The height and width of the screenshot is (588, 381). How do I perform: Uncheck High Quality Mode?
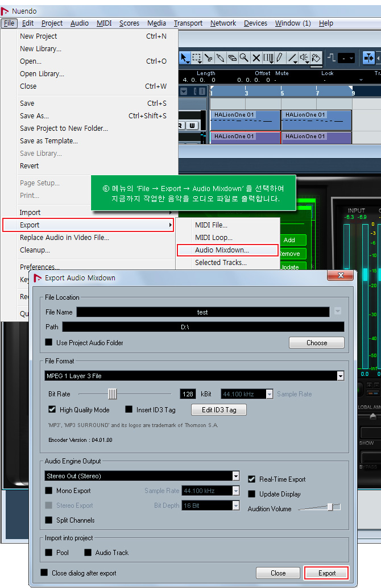[x=52, y=409]
